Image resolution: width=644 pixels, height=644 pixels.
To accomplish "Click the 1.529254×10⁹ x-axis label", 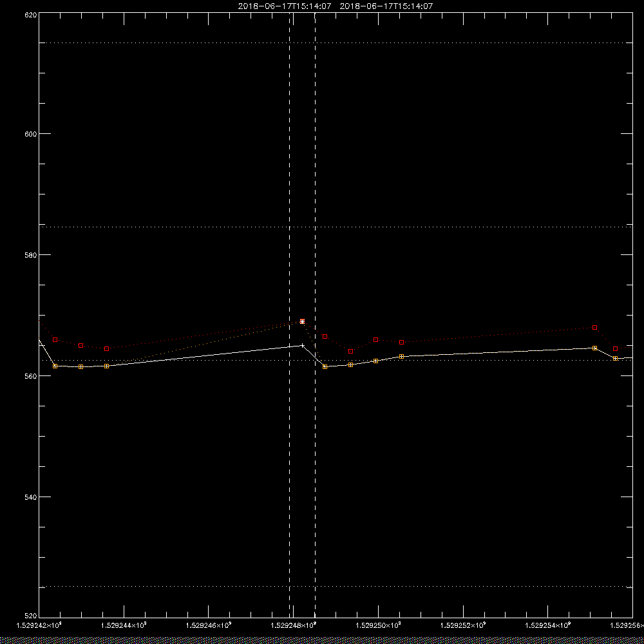I will tap(548, 625).
